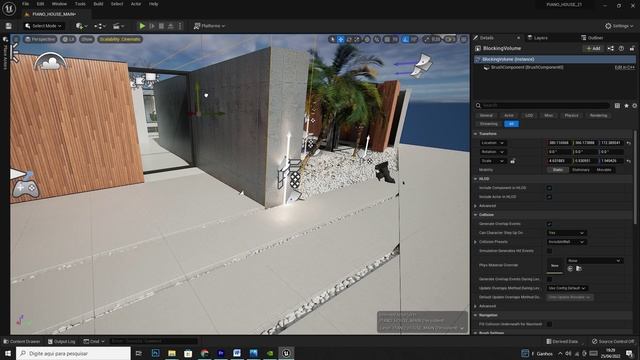
Task: Open the Window menu
Action: 59,4
